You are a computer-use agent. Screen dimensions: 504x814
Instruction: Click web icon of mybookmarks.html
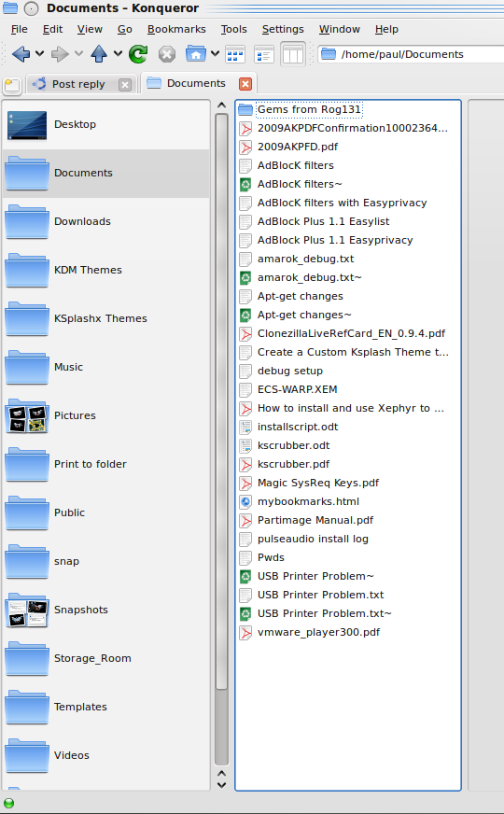pos(245,502)
